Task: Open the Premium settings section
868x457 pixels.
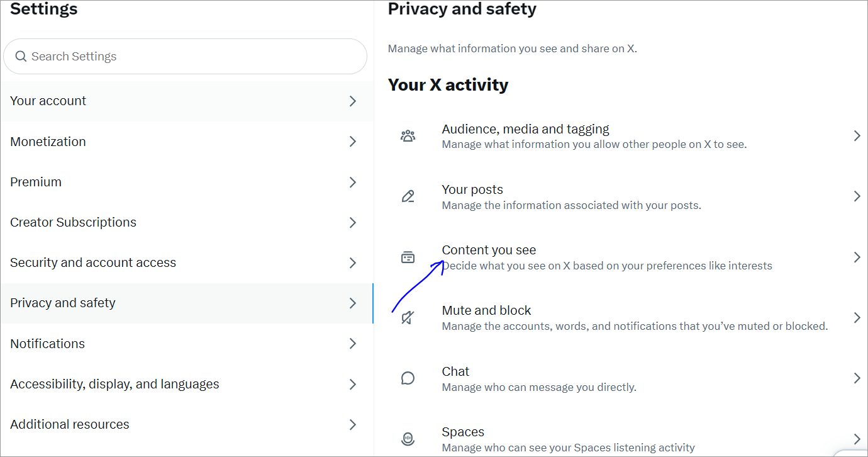Action: pyautogui.click(x=187, y=182)
